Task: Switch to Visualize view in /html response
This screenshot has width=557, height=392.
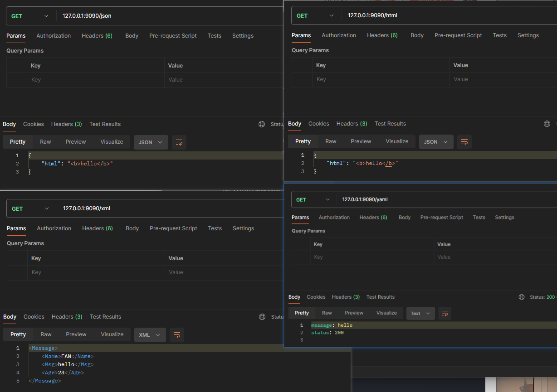Action: point(397,141)
